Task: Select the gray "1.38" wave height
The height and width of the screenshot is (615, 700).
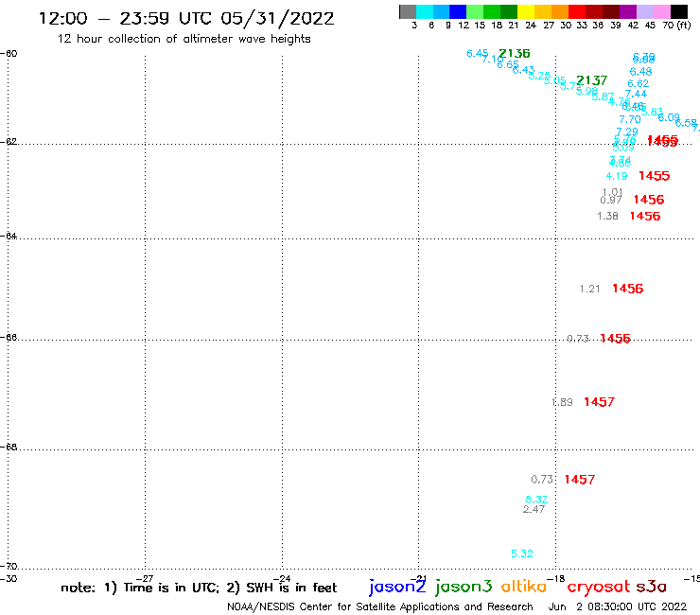Action: pyautogui.click(x=607, y=216)
